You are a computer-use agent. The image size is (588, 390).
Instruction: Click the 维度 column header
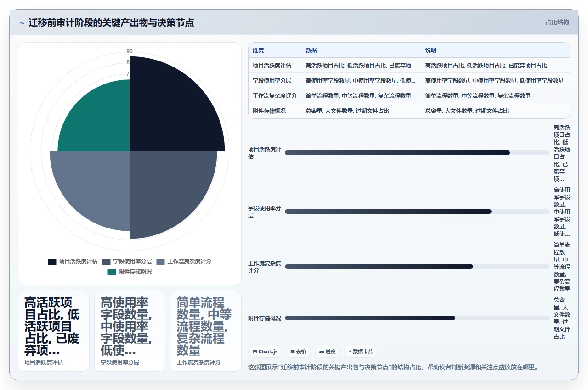tap(258, 50)
